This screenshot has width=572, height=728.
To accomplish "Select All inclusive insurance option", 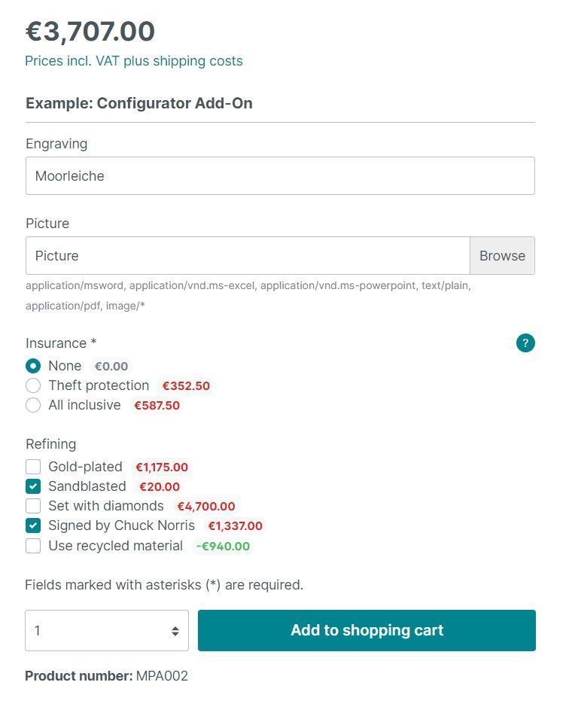I will (33, 405).
